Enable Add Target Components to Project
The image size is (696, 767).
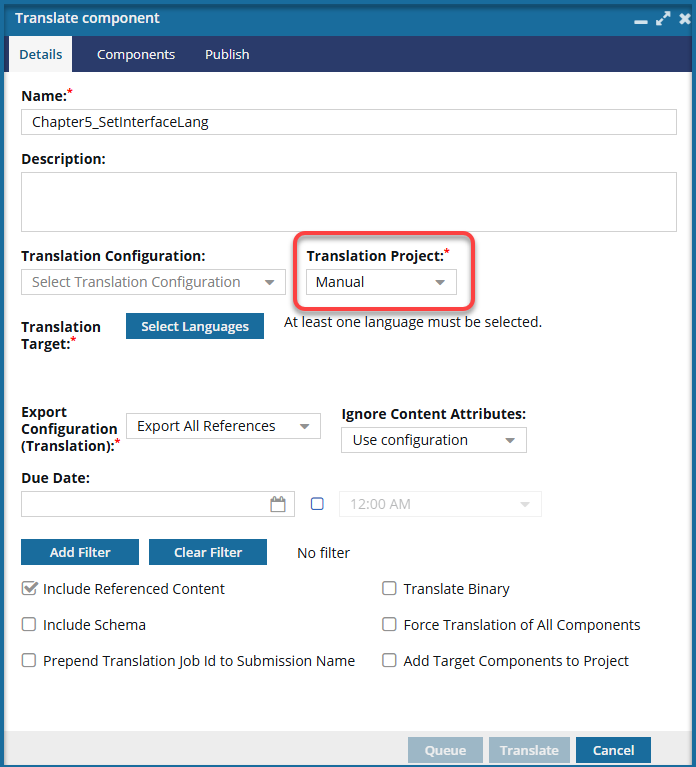[x=390, y=661]
